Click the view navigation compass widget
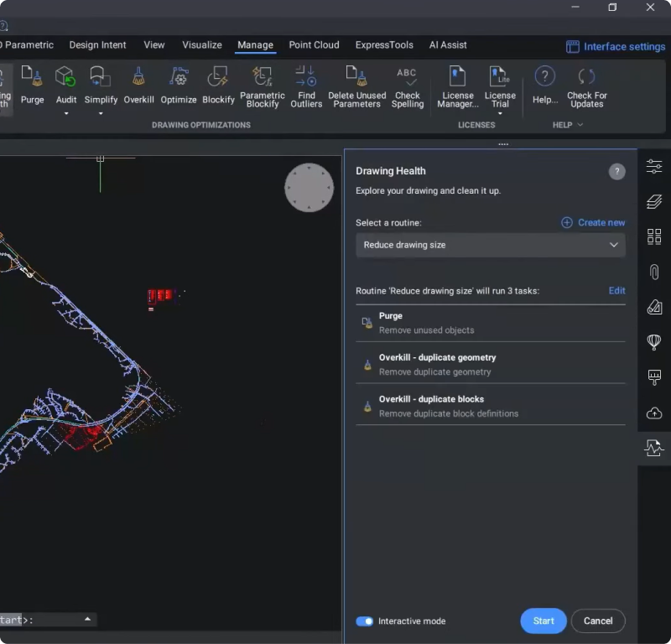This screenshot has height=644, width=671. [309, 188]
